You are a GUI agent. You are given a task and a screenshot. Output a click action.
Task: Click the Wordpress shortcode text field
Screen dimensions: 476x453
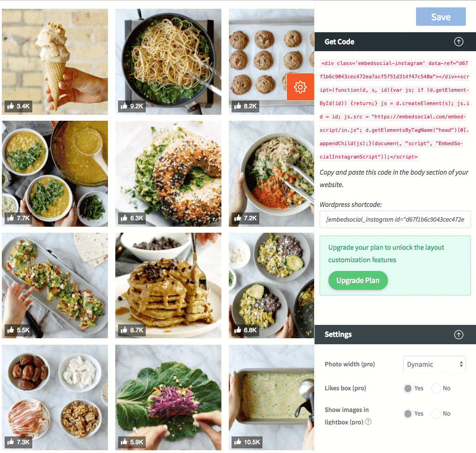395,219
